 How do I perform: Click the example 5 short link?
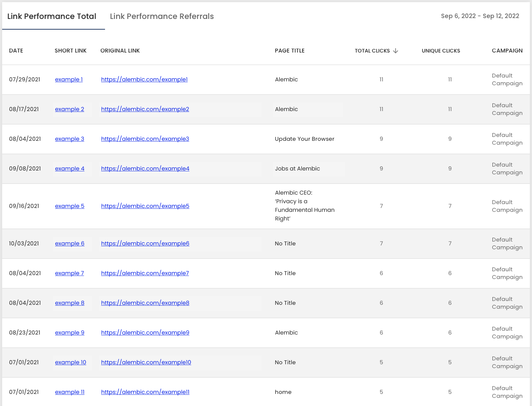[70, 206]
